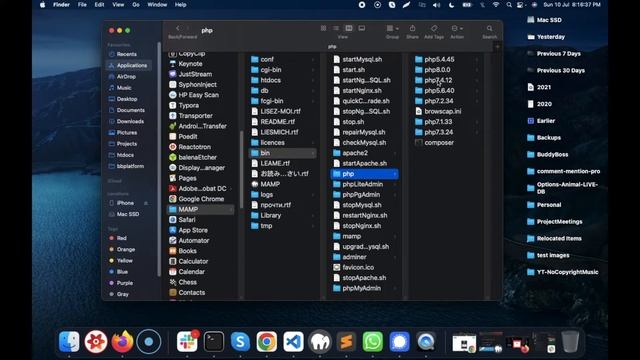640x360 pixels.
Task: Expand the php8.0.0 folder chevron
Action: pyautogui.click(x=477, y=70)
